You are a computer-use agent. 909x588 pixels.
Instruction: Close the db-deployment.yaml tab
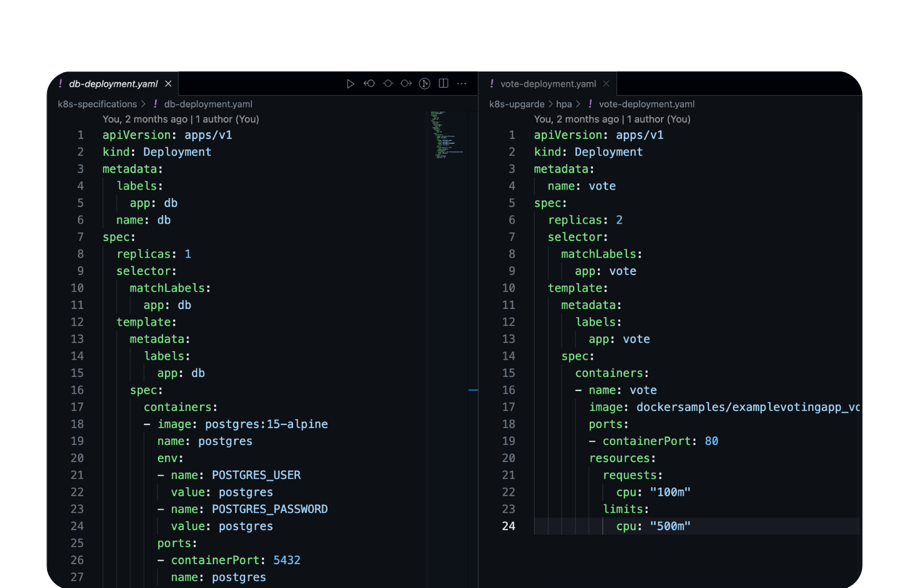[x=167, y=83]
